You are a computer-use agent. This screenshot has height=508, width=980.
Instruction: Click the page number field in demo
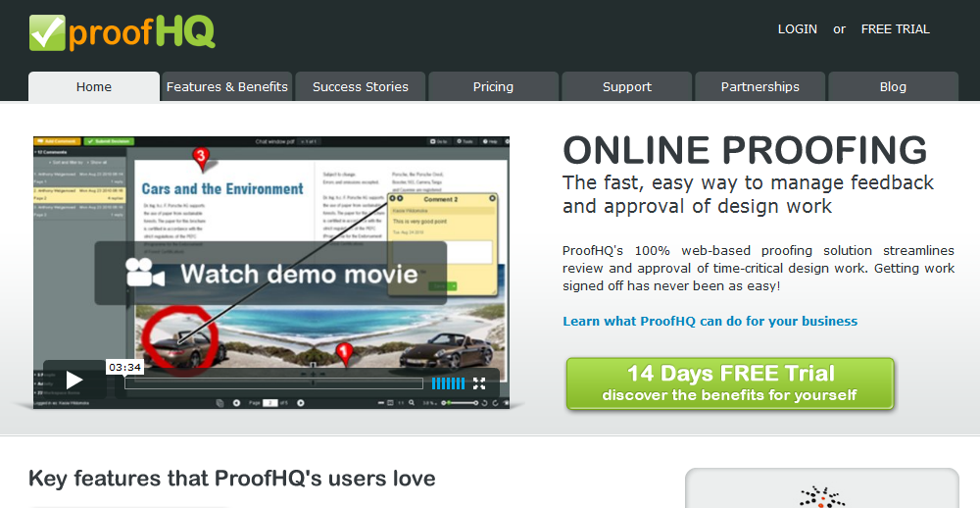pyautogui.click(x=269, y=403)
